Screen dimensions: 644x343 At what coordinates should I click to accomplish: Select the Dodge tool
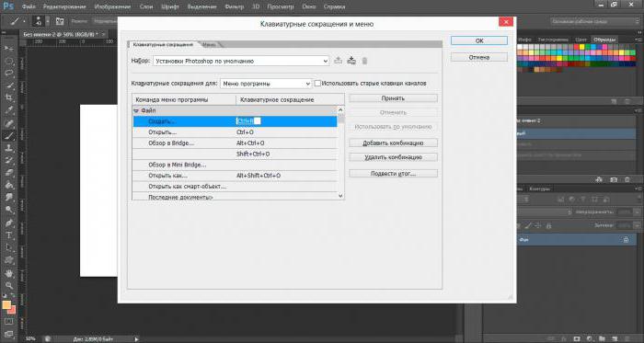pos(8,210)
